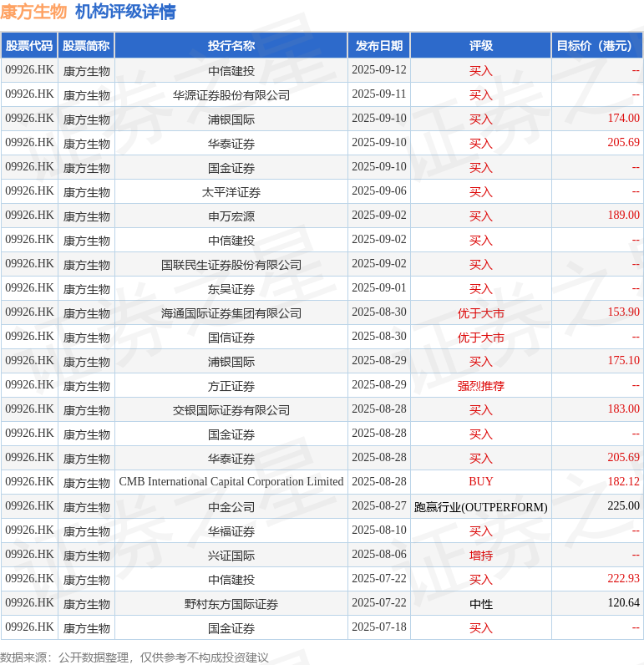Click the date 2025-08-06
The height and width of the screenshot is (665, 644).
(x=379, y=555)
